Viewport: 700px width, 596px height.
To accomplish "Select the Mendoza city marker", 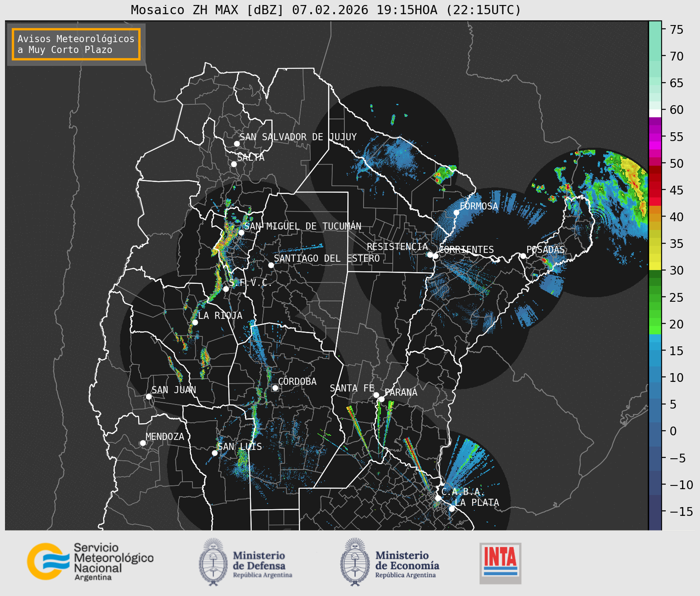I will click(143, 443).
